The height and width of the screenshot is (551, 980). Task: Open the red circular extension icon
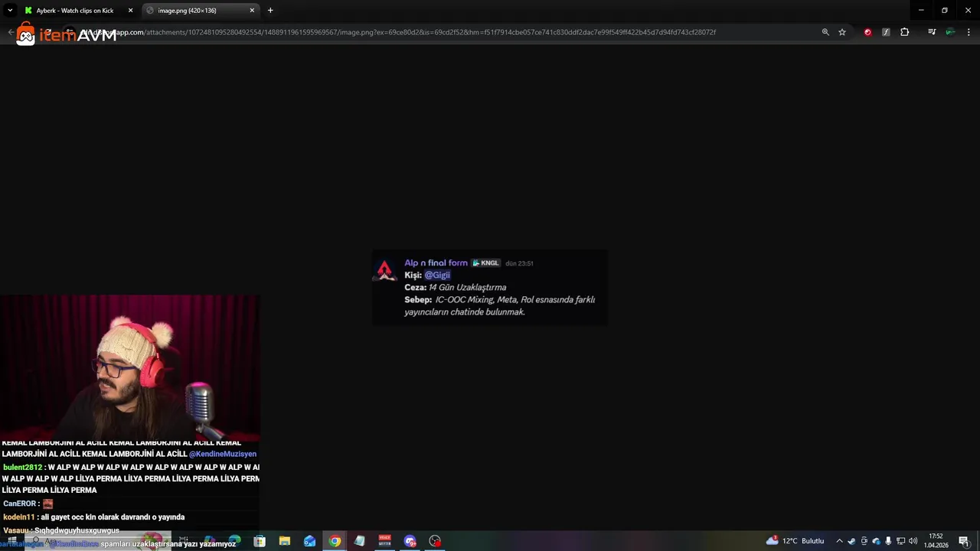[867, 32]
